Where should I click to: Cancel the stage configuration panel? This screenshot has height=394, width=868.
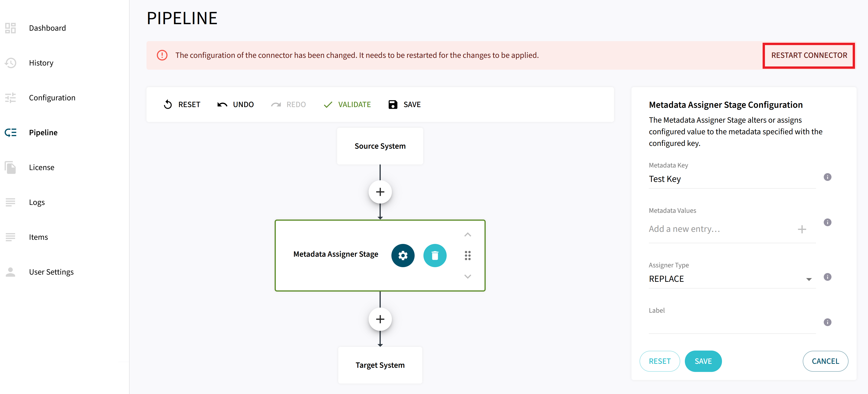pos(825,361)
